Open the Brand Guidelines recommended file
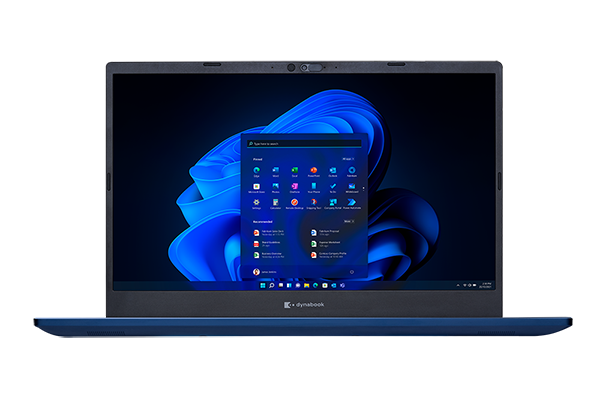The height and width of the screenshot is (400, 600). click(267, 244)
